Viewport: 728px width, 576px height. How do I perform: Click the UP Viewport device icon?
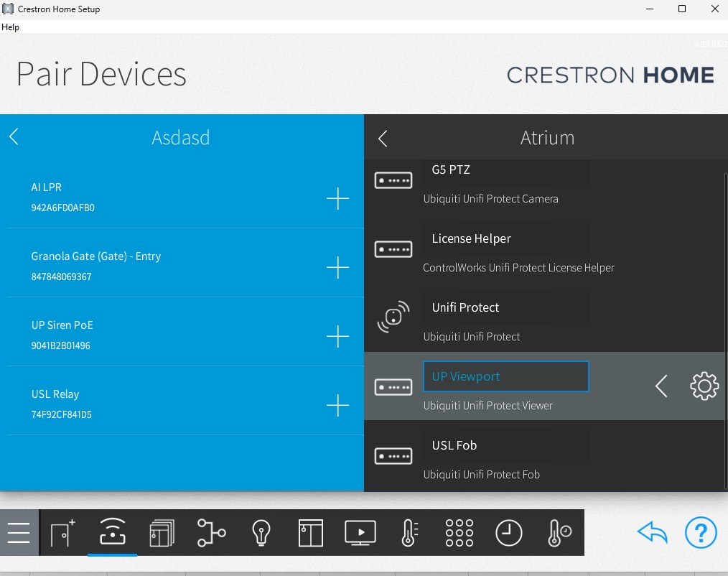[x=393, y=387]
